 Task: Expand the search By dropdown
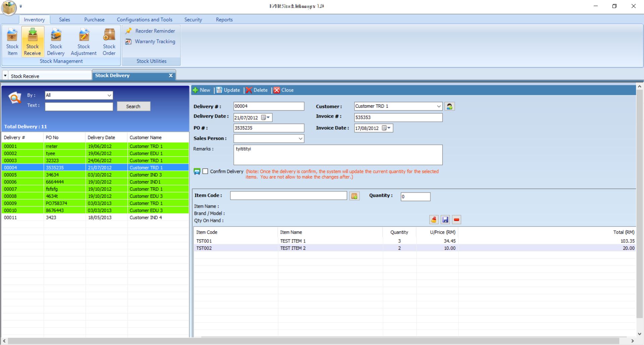tap(109, 95)
